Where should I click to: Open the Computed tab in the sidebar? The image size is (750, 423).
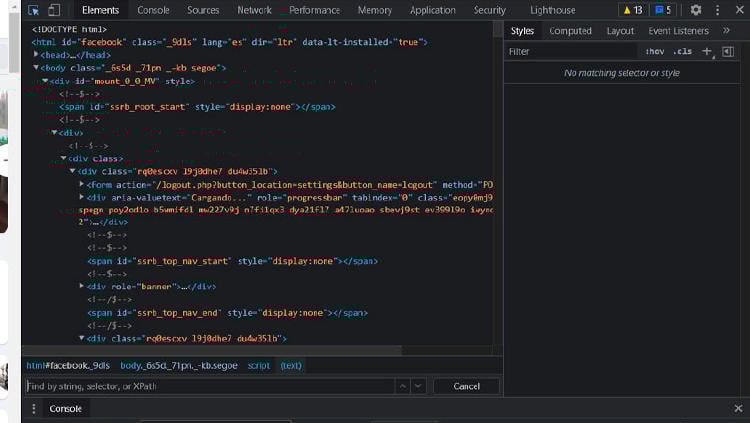click(x=570, y=31)
